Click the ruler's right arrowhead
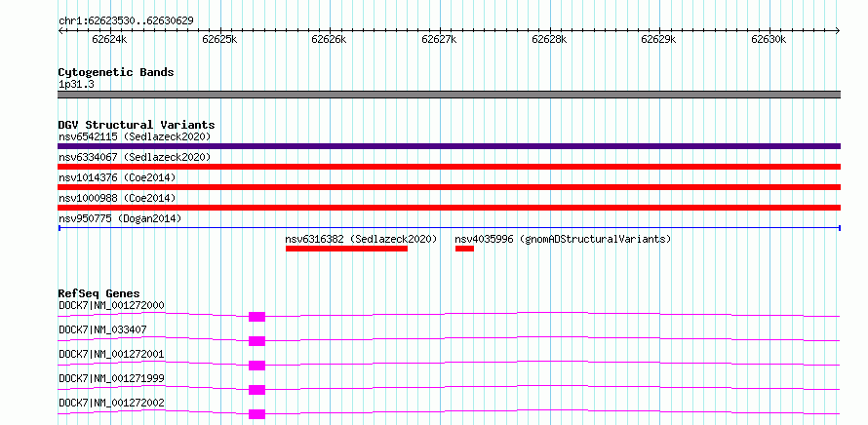 (838, 31)
